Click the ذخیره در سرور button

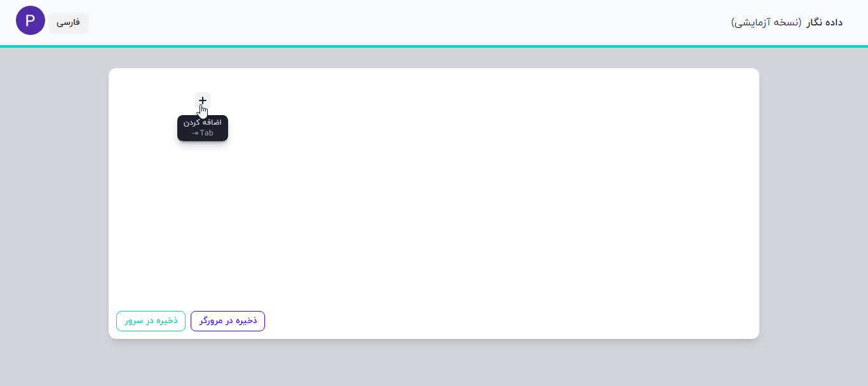151,321
